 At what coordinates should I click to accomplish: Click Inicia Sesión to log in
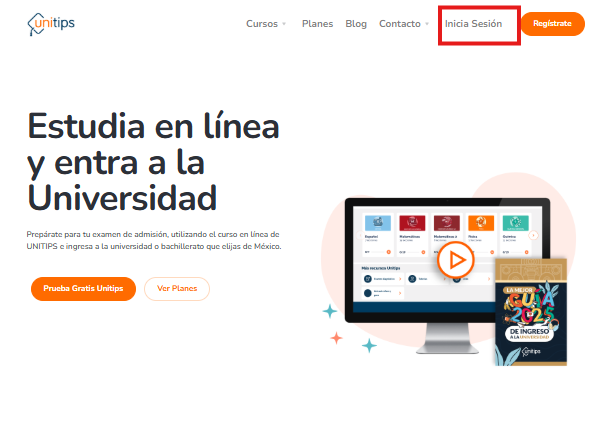[473, 24]
